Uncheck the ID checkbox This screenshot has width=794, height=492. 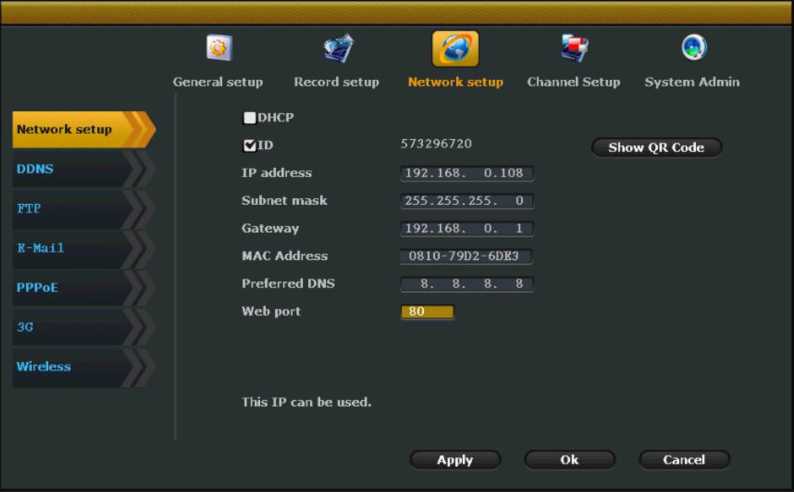pyautogui.click(x=250, y=146)
